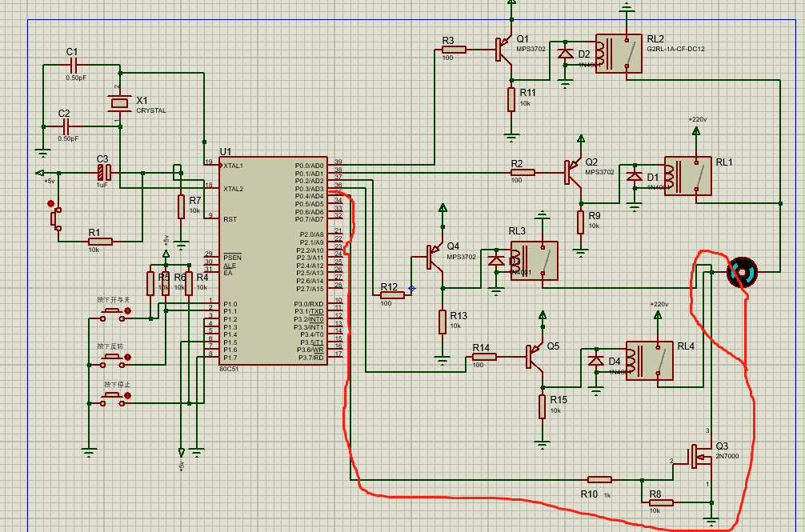
Task: Toggle red latch of 按下停止 button
Action: 128,395
